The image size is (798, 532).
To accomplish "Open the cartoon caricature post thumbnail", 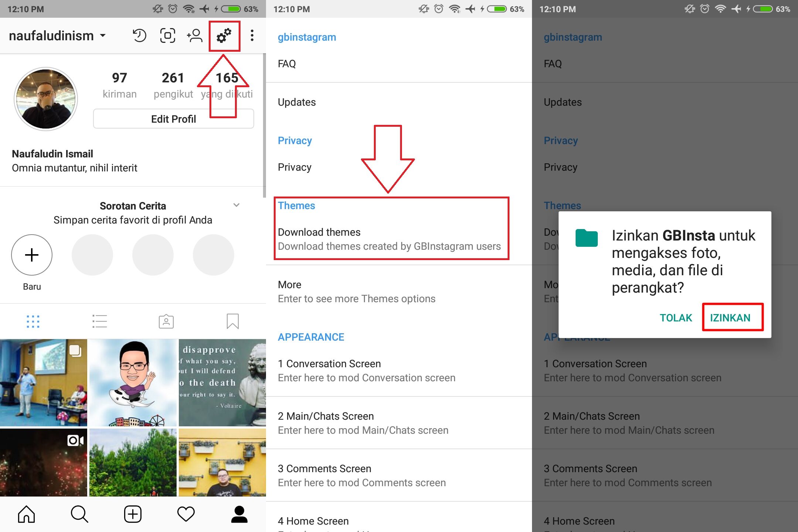I will pyautogui.click(x=133, y=383).
